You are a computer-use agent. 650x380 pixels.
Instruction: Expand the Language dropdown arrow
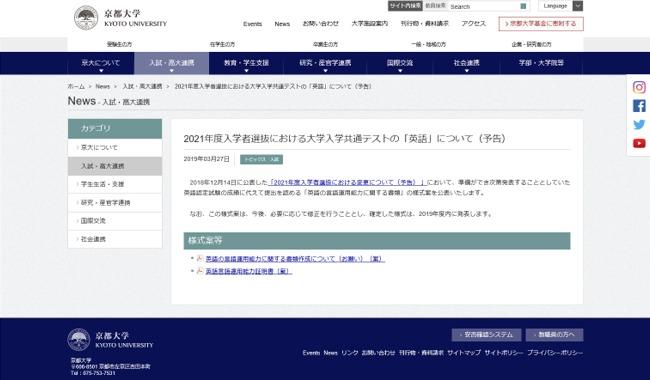pos(577,6)
